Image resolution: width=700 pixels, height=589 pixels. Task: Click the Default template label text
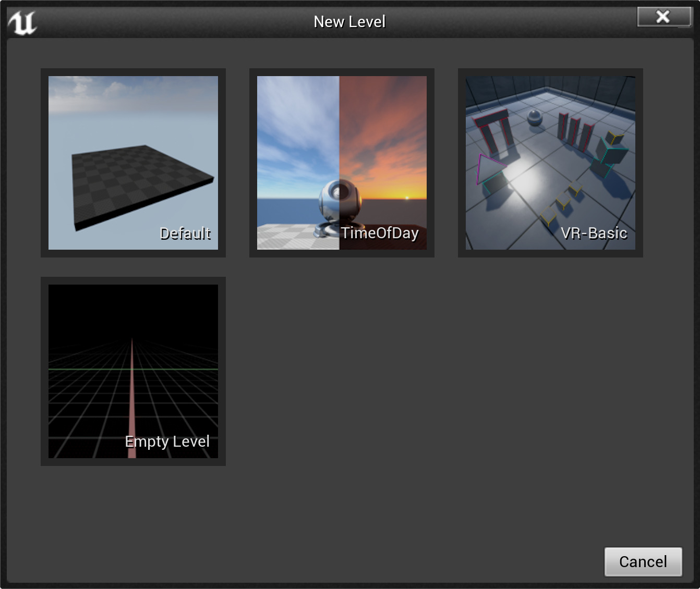click(185, 234)
